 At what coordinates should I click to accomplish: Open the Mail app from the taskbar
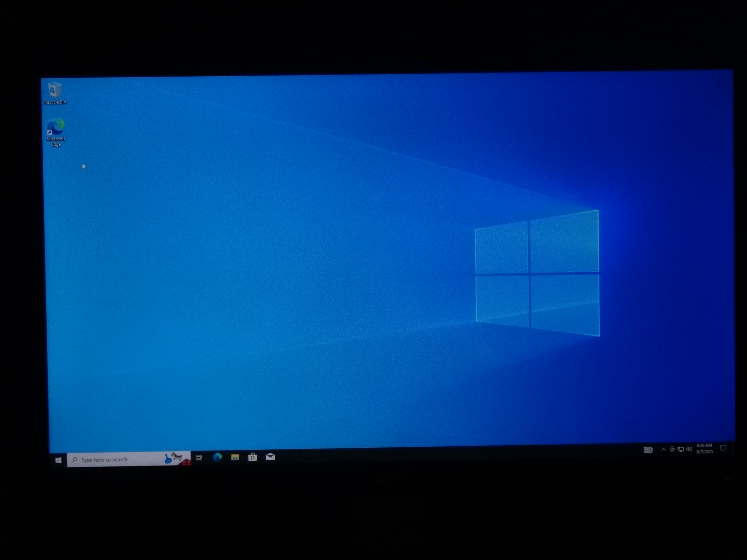point(270,457)
